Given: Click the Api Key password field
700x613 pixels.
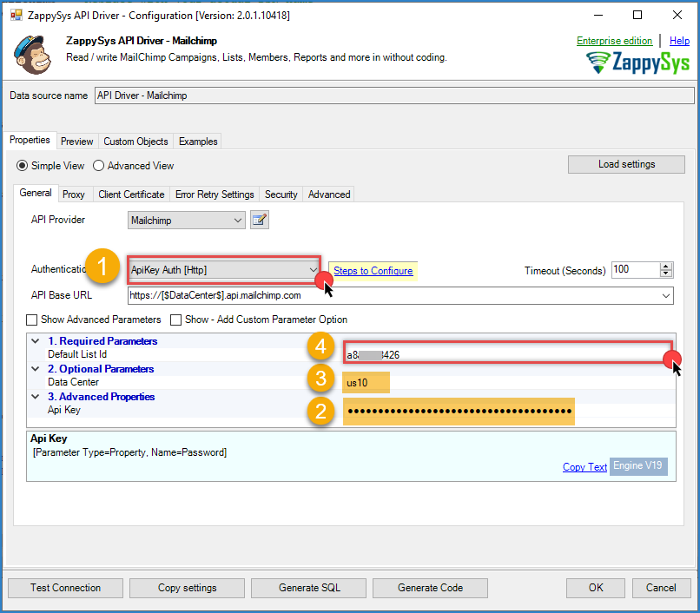Looking at the screenshot, I should 459,411.
